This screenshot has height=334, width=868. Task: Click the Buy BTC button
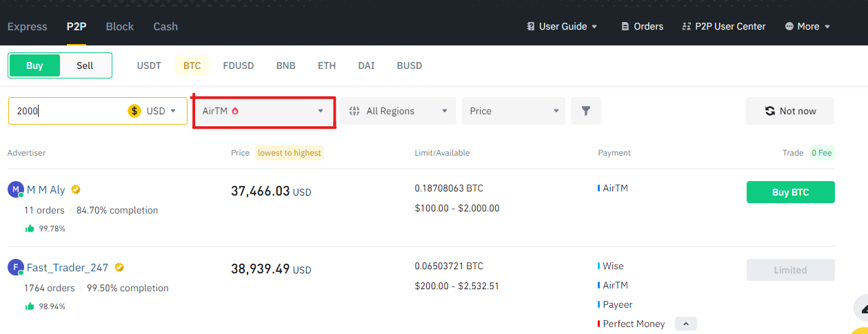pyautogui.click(x=790, y=192)
